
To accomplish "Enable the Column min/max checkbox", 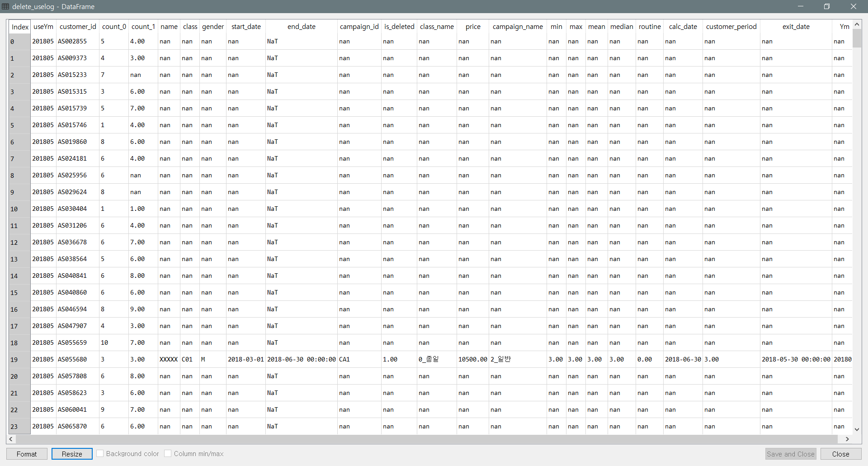I will 168,453.
